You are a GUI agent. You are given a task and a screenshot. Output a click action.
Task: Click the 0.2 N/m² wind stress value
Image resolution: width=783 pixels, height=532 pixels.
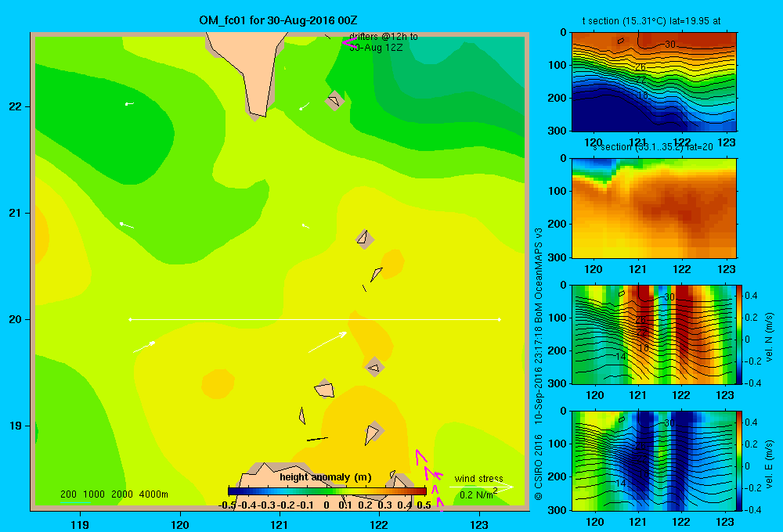478,494
